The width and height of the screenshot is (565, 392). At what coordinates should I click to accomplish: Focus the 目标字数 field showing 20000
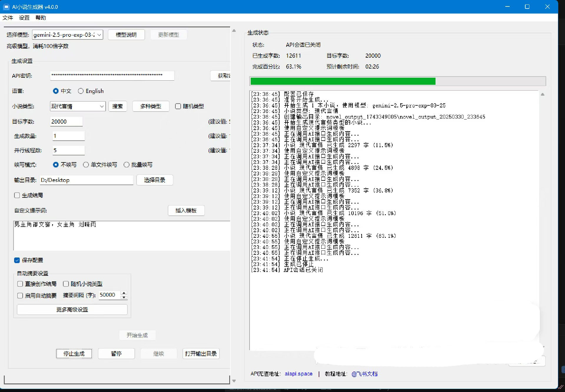point(66,122)
